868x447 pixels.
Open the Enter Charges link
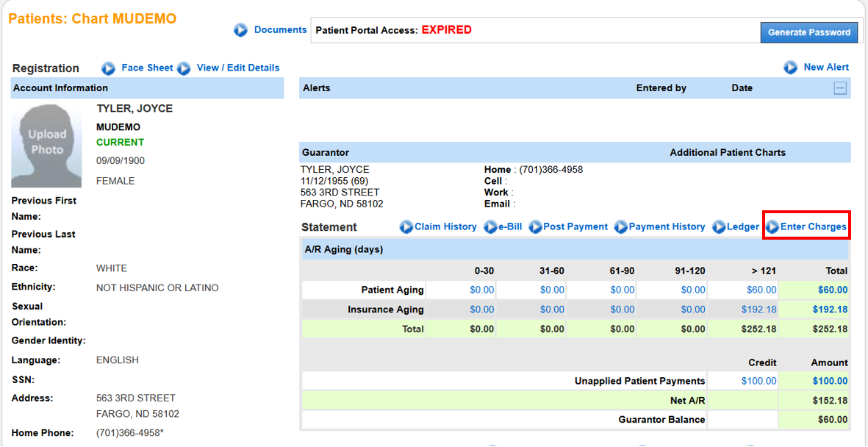[813, 227]
